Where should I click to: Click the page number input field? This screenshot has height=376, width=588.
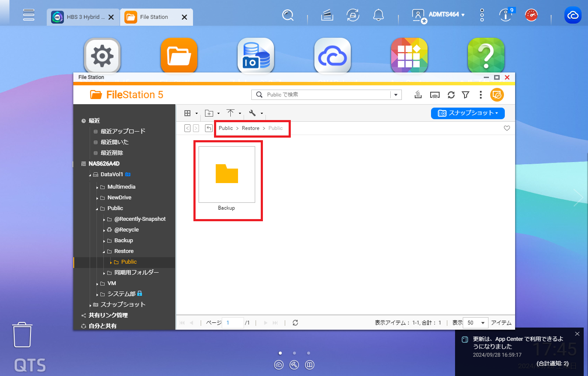click(x=233, y=323)
